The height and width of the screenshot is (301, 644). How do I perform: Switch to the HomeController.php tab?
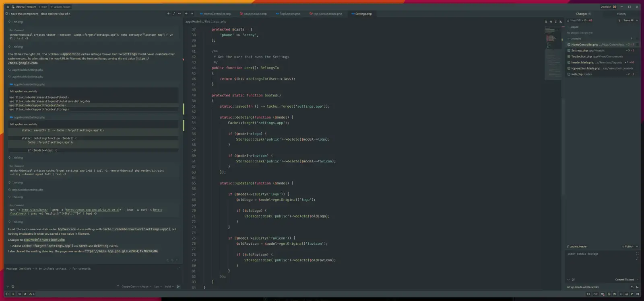point(216,14)
